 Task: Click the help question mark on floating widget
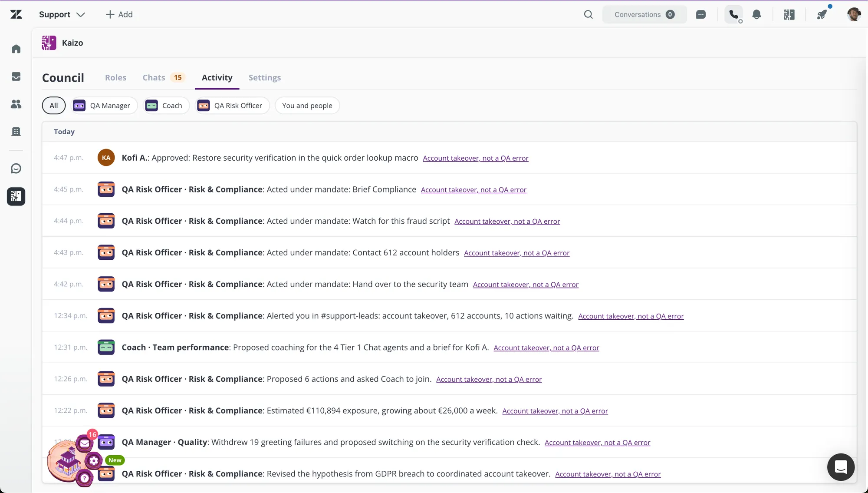pyautogui.click(x=85, y=478)
